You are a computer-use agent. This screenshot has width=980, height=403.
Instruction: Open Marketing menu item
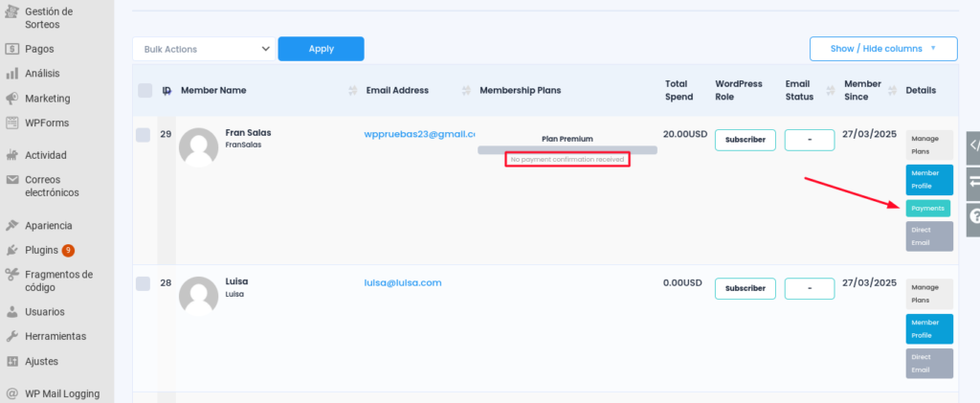48,98
